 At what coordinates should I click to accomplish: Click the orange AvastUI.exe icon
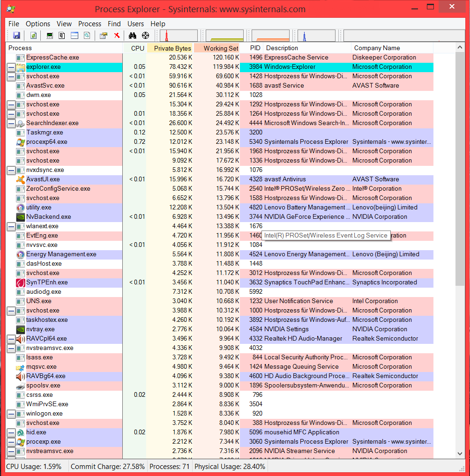[x=20, y=179]
